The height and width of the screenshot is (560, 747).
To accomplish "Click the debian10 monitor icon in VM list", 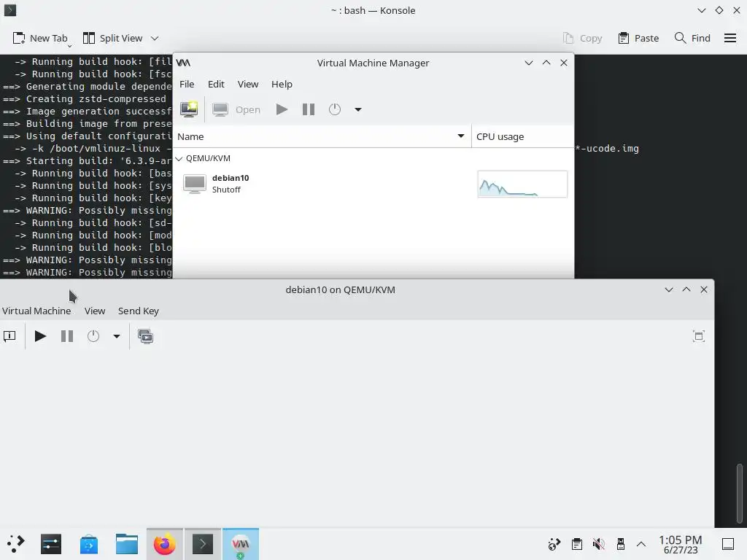I will pos(194,184).
